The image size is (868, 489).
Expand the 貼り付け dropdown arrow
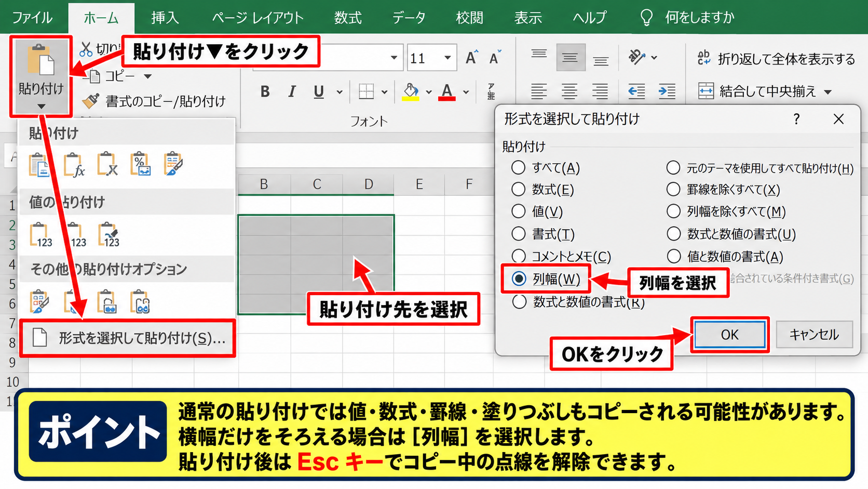pyautogui.click(x=41, y=107)
